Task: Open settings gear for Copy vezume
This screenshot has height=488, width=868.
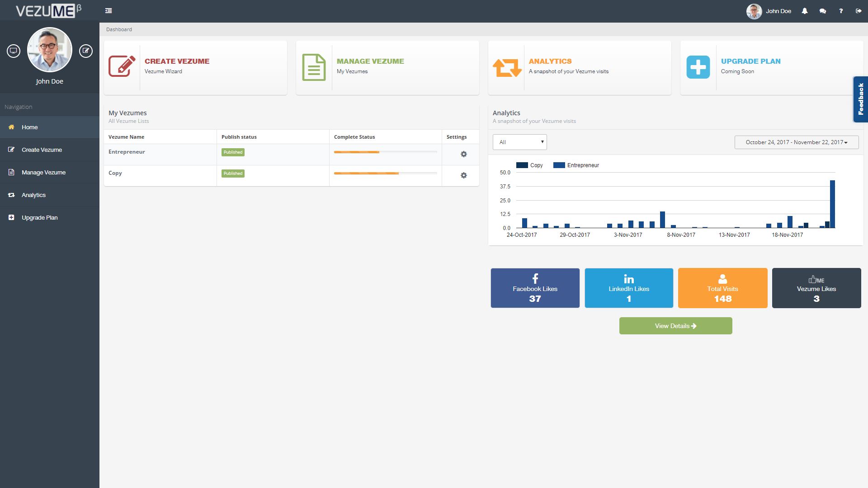Action: pyautogui.click(x=463, y=175)
